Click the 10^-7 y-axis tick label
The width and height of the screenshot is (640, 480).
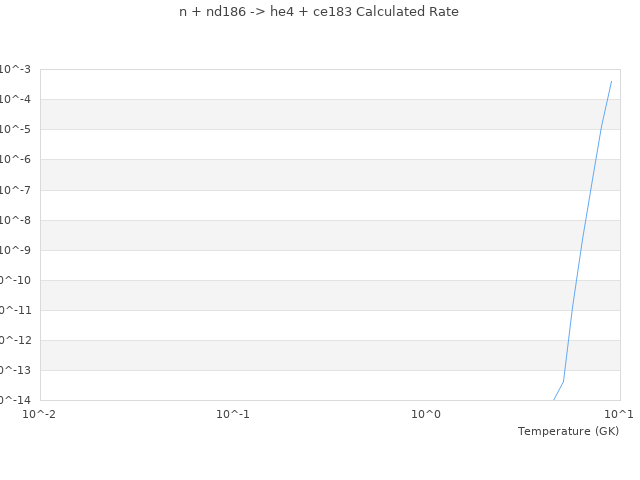pos(14,190)
